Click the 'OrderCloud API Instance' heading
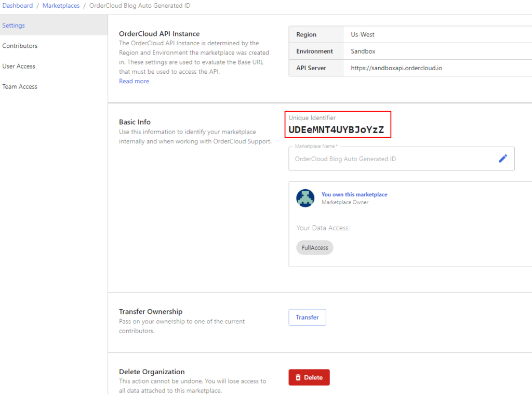Screen dimensions: 532x395 159,34
